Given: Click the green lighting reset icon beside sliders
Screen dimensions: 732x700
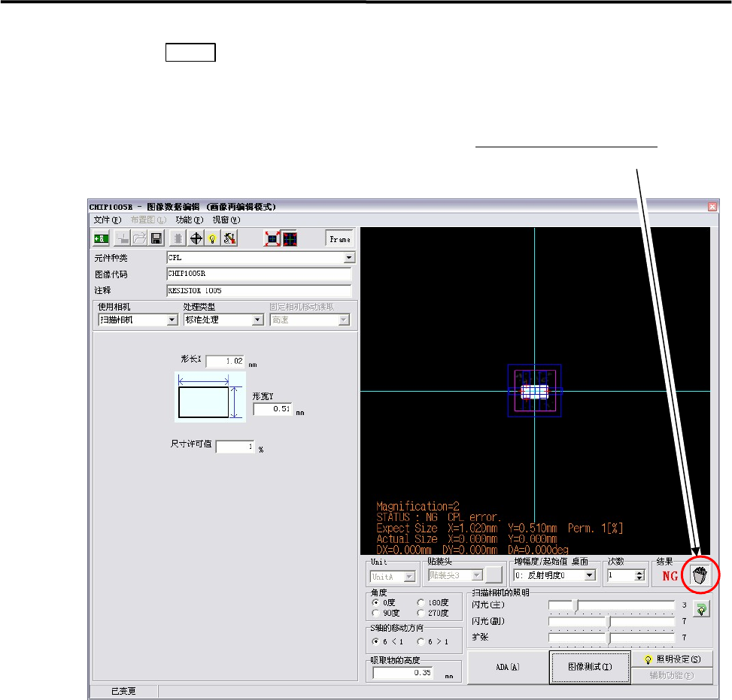Looking at the screenshot, I should point(701,610).
